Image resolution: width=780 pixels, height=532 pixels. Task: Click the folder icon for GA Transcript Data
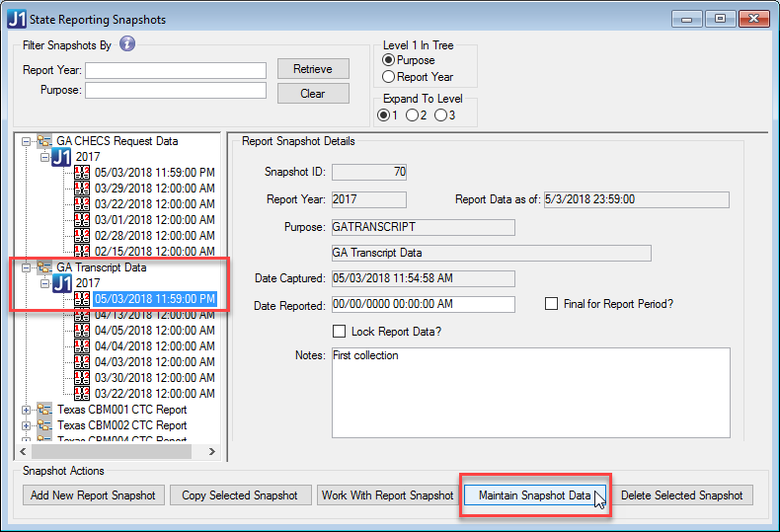[x=44, y=267]
